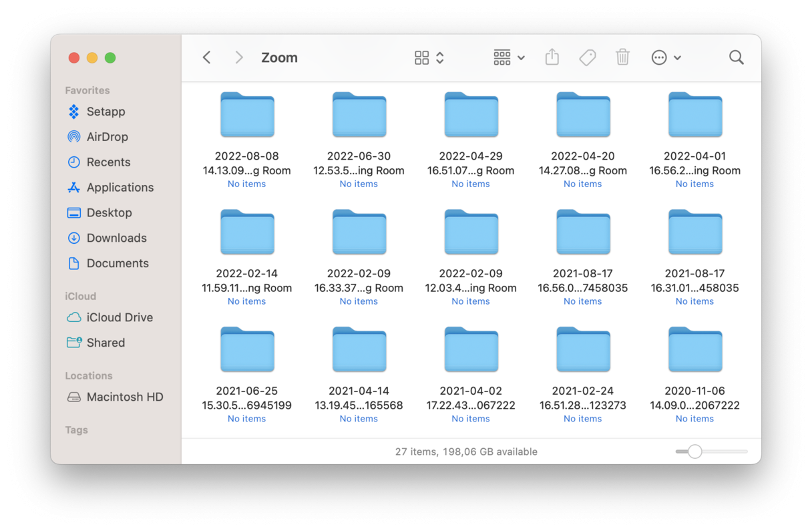This screenshot has width=812, height=531.
Task: Click the iCloud Drive cloud icon
Action: tap(74, 317)
